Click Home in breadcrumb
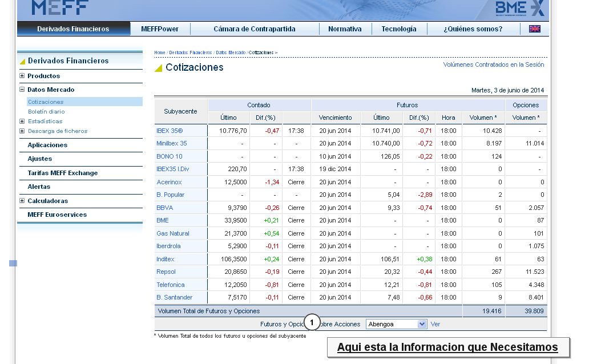This screenshot has height=364, width=597. coord(160,52)
